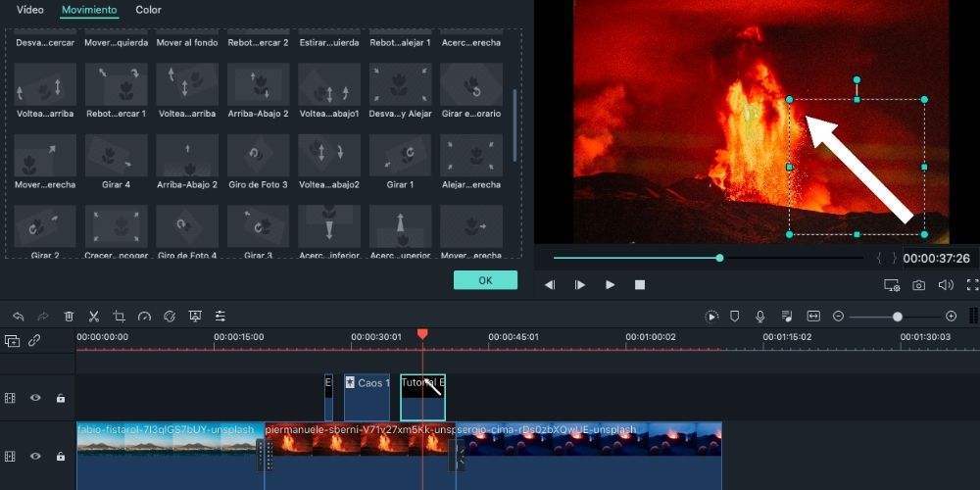Click the green screen presentation icon
The image size is (980, 490).
tap(195, 317)
